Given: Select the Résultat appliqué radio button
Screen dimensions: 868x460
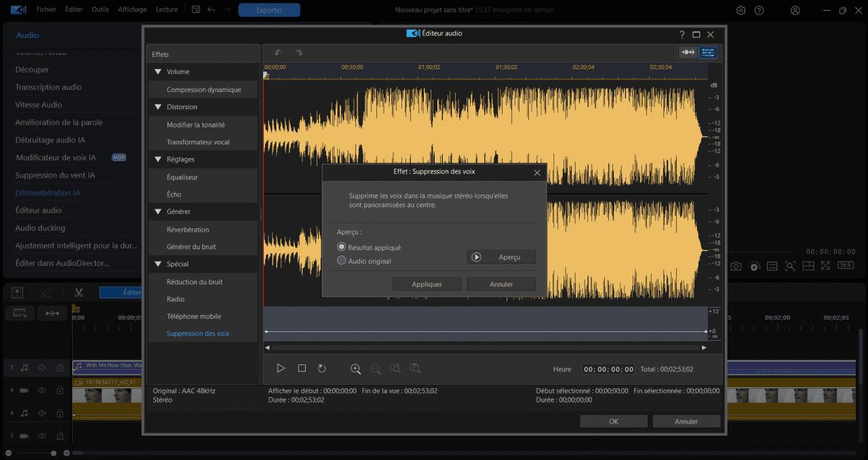Looking at the screenshot, I should (x=342, y=247).
